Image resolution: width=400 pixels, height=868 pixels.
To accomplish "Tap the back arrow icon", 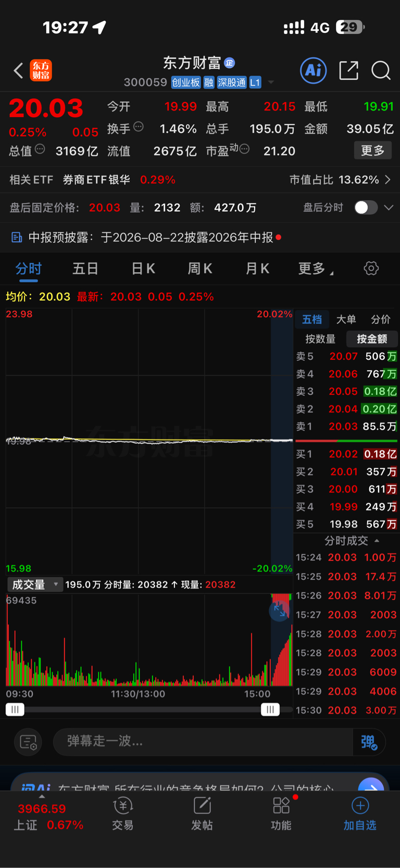I will point(18,70).
